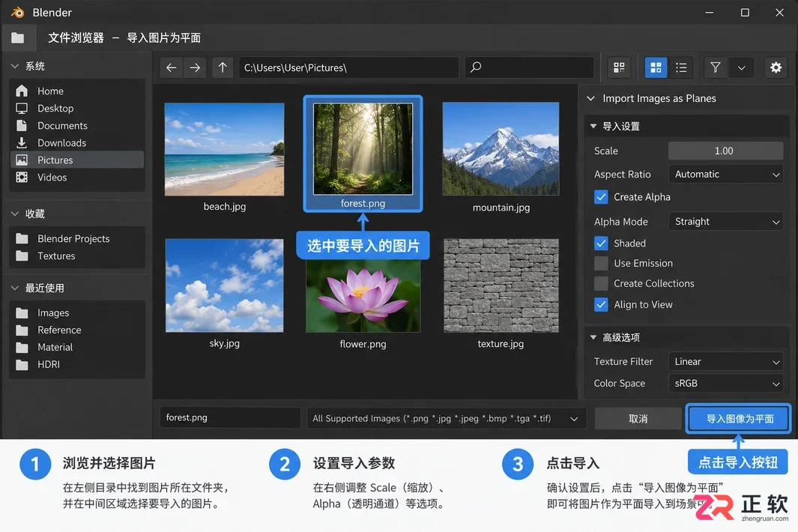Click the path field C:\Users\User\Pictures\

pyautogui.click(x=348, y=67)
